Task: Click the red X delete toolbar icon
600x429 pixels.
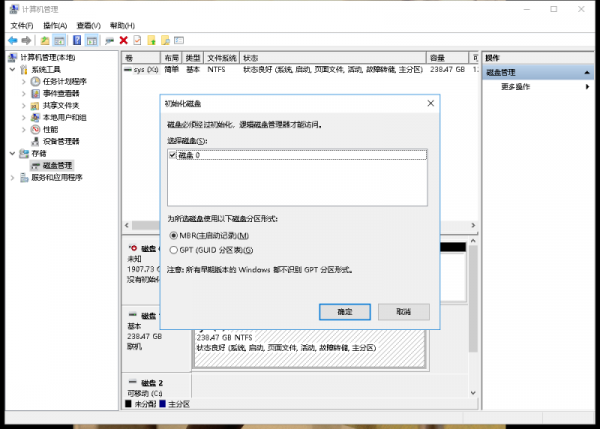Action: pyautogui.click(x=123, y=40)
